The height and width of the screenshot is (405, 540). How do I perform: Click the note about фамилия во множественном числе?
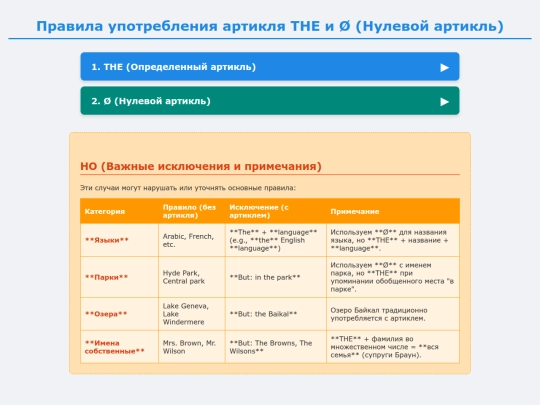pos(393,347)
